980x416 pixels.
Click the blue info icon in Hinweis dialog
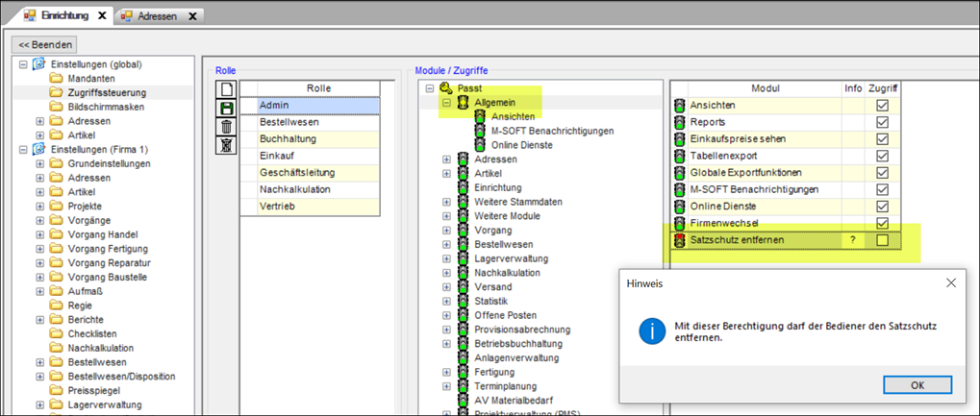[652, 331]
